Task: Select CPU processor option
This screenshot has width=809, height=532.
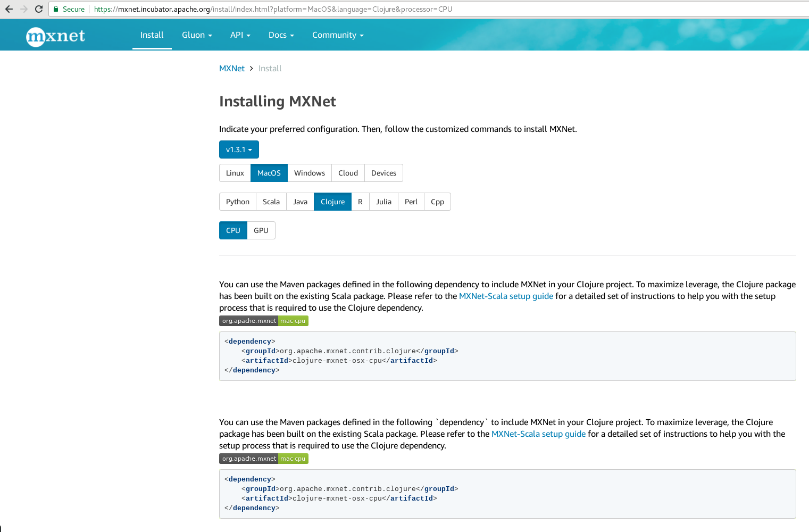Action: [233, 230]
